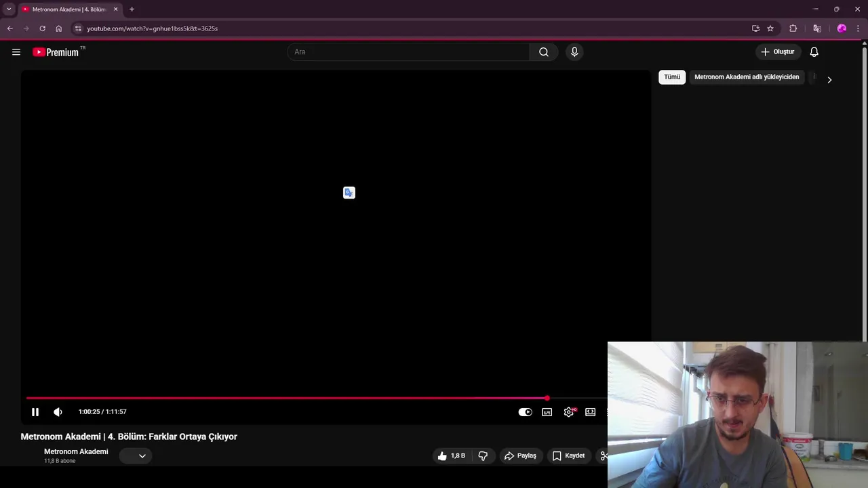This screenshot has height=488, width=868.
Task: Open the notifications bell
Action: [x=814, y=52]
